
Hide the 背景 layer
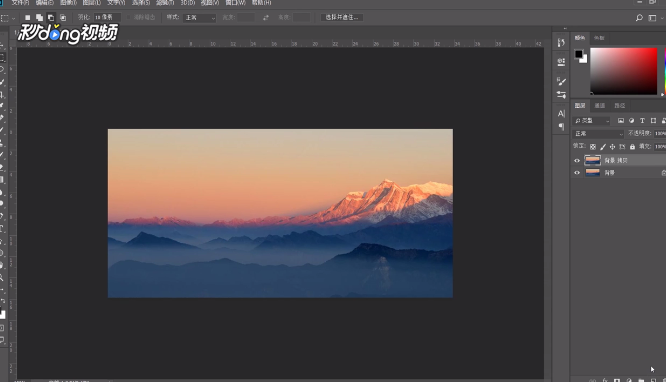click(x=577, y=173)
